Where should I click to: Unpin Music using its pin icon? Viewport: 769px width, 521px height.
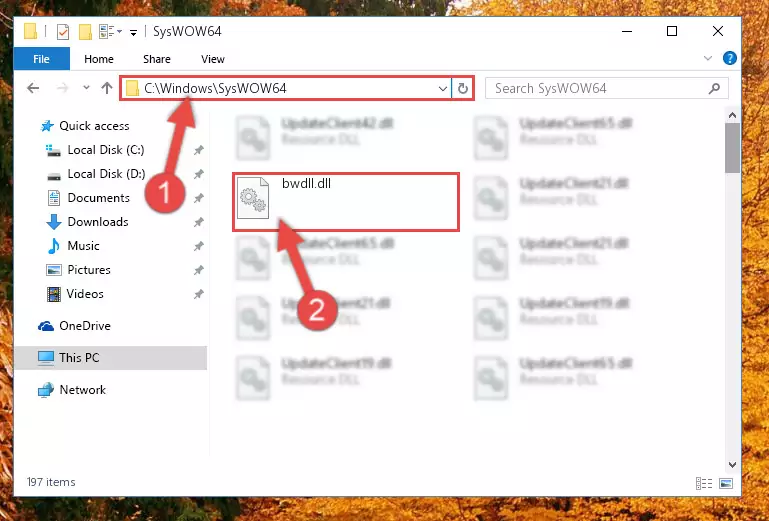click(x=199, y=246)
